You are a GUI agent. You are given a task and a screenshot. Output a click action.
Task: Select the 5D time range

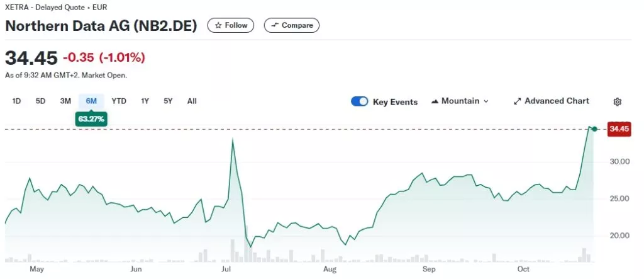tap(40, 101)
